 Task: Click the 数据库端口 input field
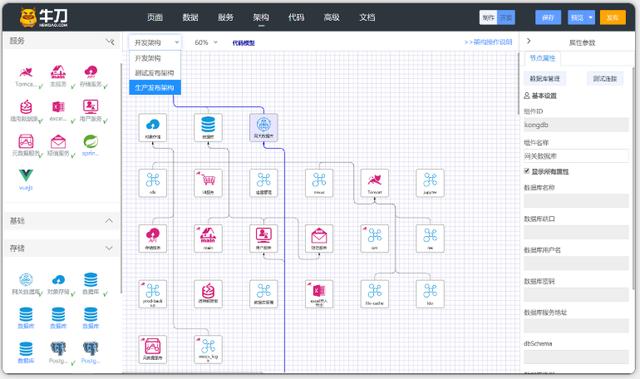[x=576, y=232]
